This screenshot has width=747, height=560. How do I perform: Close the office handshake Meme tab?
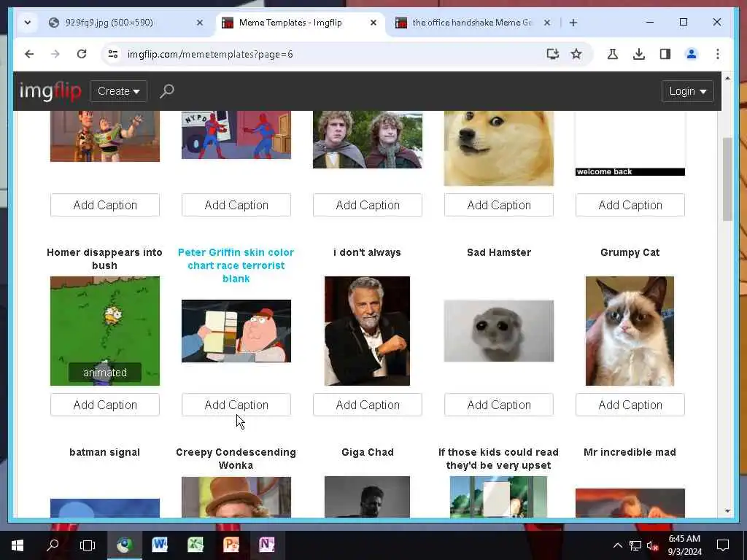547,23
